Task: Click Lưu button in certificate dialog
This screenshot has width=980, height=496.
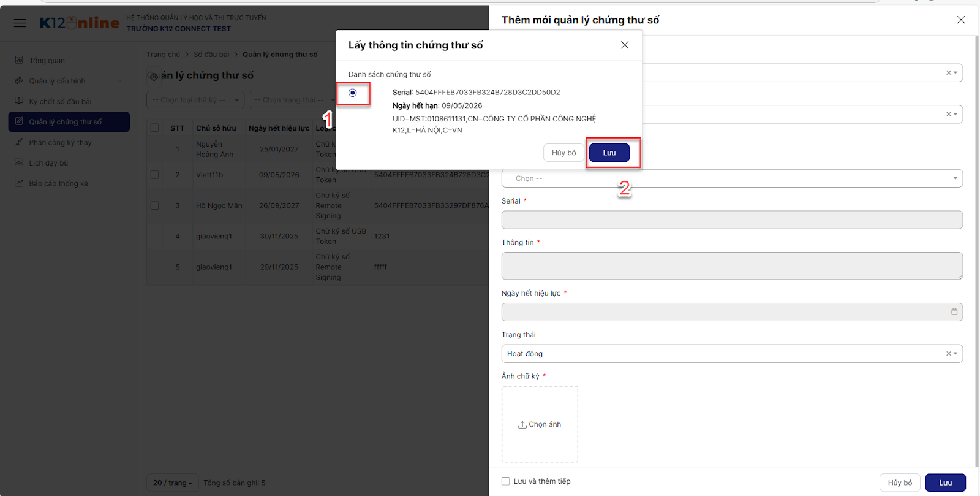Action: pyautogui.click(x=609, y=153)
